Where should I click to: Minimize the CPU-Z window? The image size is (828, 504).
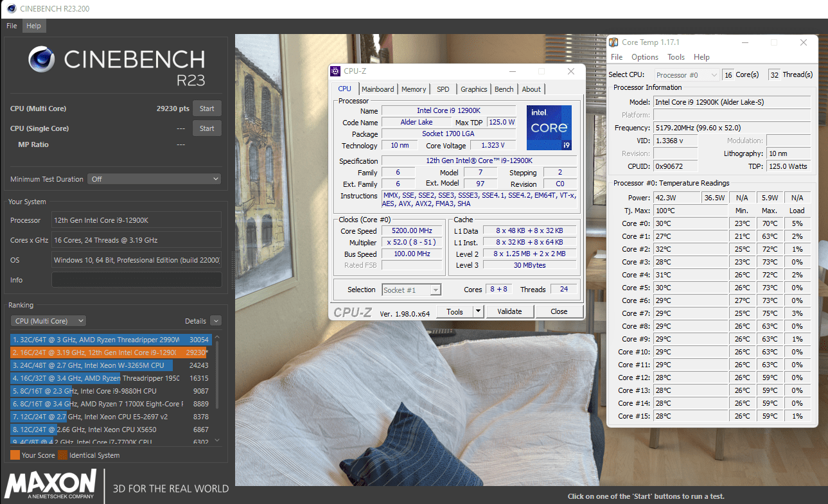(x=512, y=71)
